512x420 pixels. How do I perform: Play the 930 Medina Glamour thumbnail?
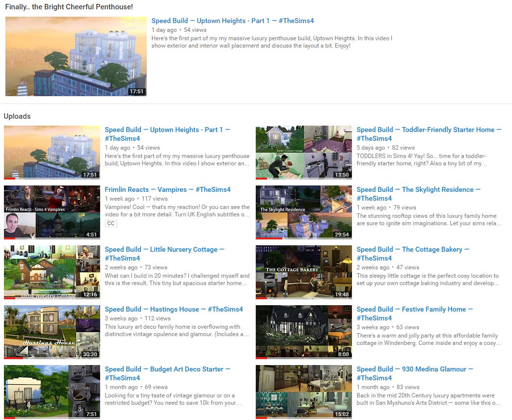point(304,392)
